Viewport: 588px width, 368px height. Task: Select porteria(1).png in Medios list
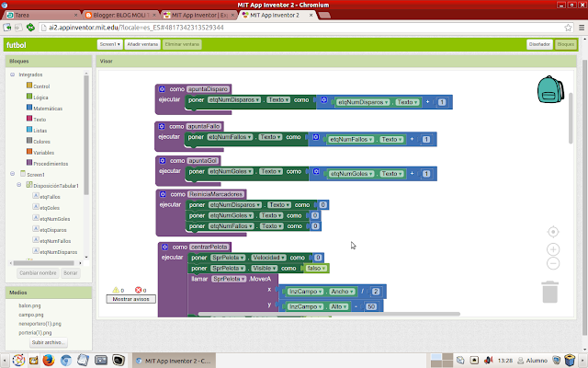[x=35, y=333]
